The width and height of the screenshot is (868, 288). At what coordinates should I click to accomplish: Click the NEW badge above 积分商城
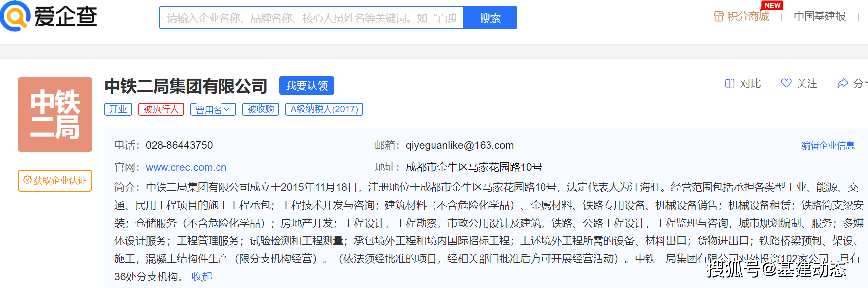pos(772,5)
